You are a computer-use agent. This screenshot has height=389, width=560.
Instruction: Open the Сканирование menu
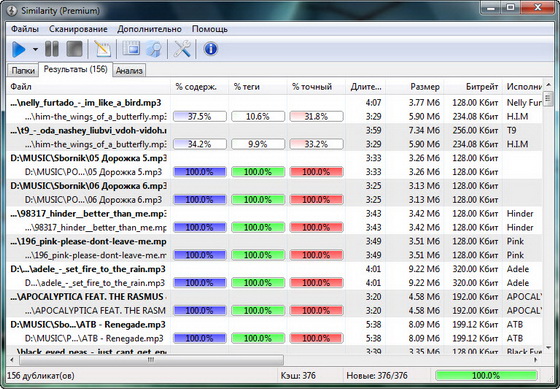pyautogui.click(x=78, y=29)
